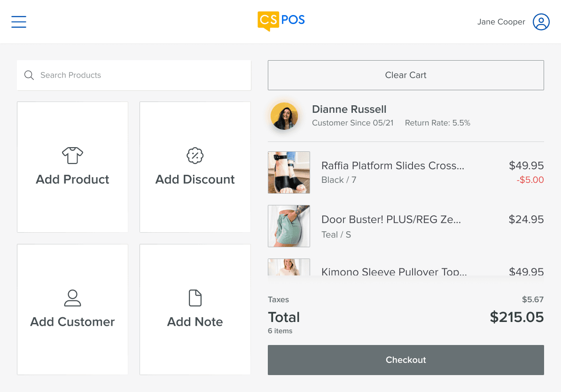Open the user profile avatar icon

pyautogui.click(x=541, y=22)
